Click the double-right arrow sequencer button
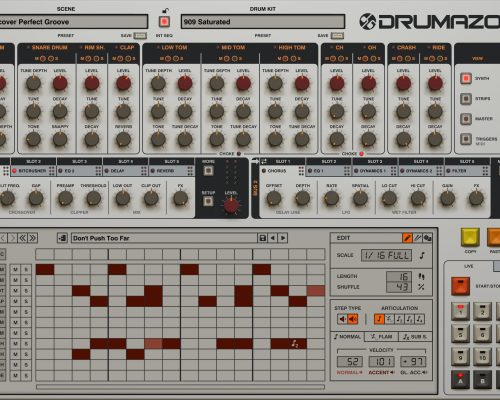This screenshot has height=400, width=500. point(33,238)
